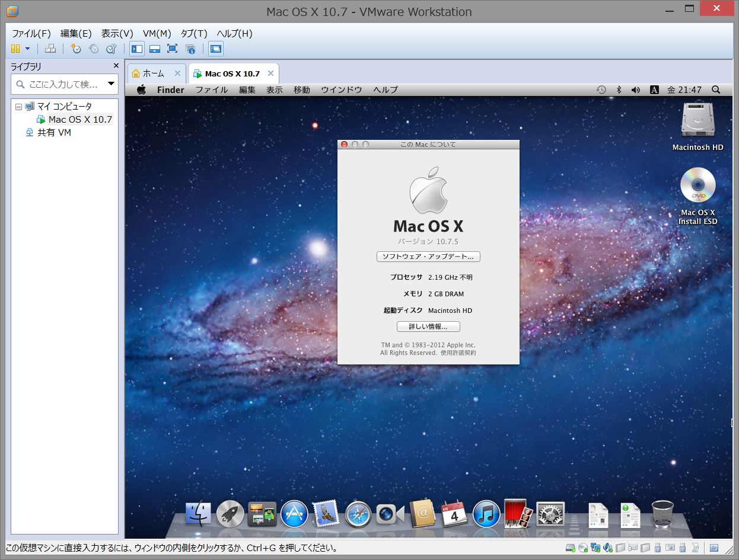Screen dimensions: 739x560
Task: Launch iTunes from the Dock
Action: pyautogui.click(x=486, y=514)
